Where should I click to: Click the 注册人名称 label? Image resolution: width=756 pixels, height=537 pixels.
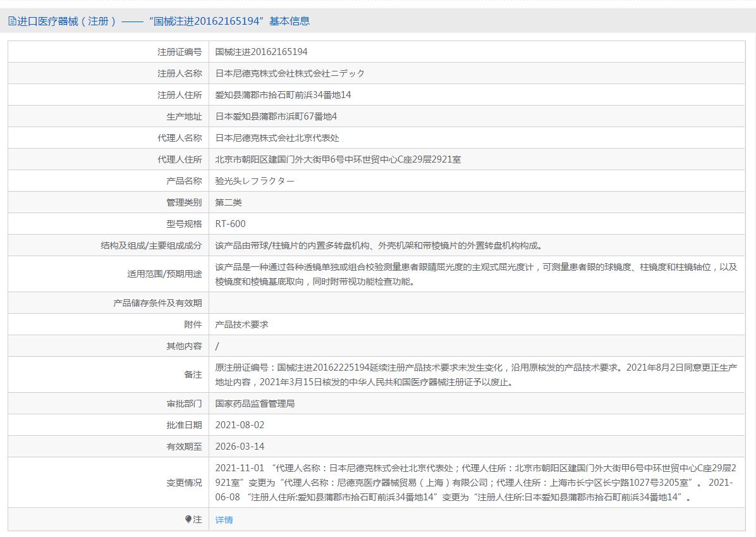click(180, 73)
